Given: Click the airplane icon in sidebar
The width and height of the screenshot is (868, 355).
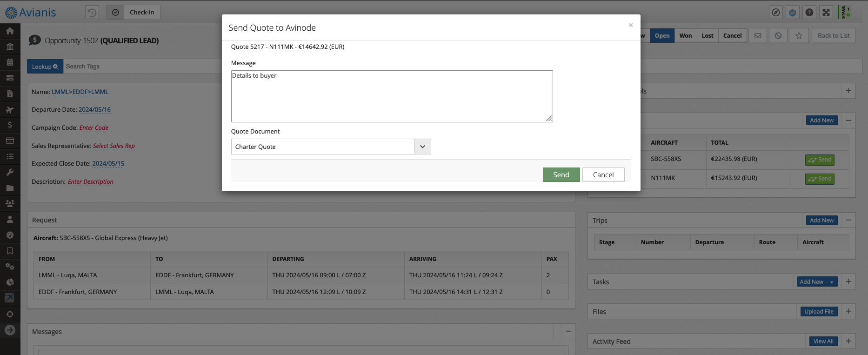Looking at the screenshot, I should click(x=10, y=110).
